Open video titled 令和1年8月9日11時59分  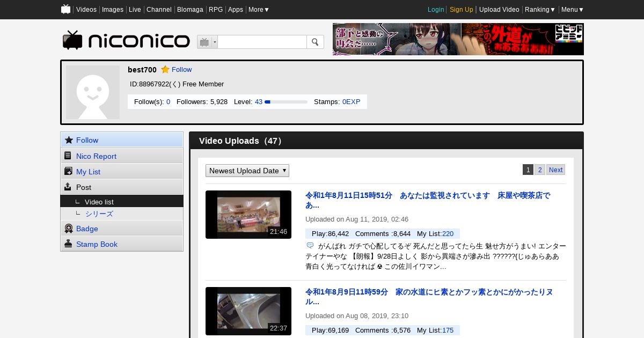click(x=429, y=297)
